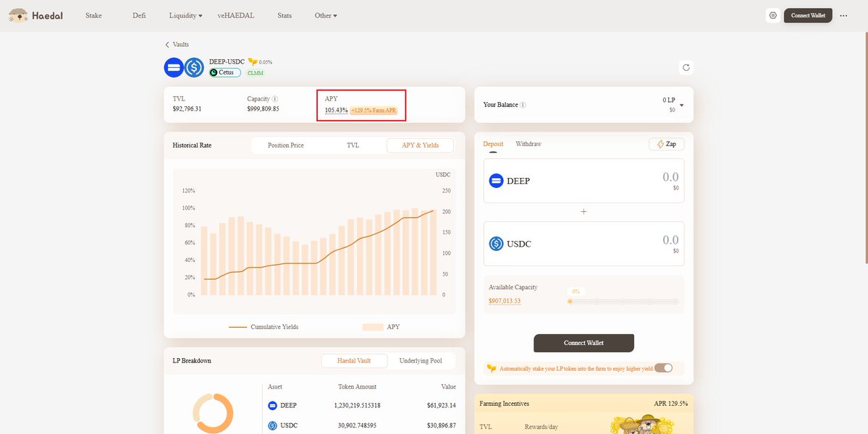Open the Stats page
Viewport: 868px width, 434px height.
285,15
